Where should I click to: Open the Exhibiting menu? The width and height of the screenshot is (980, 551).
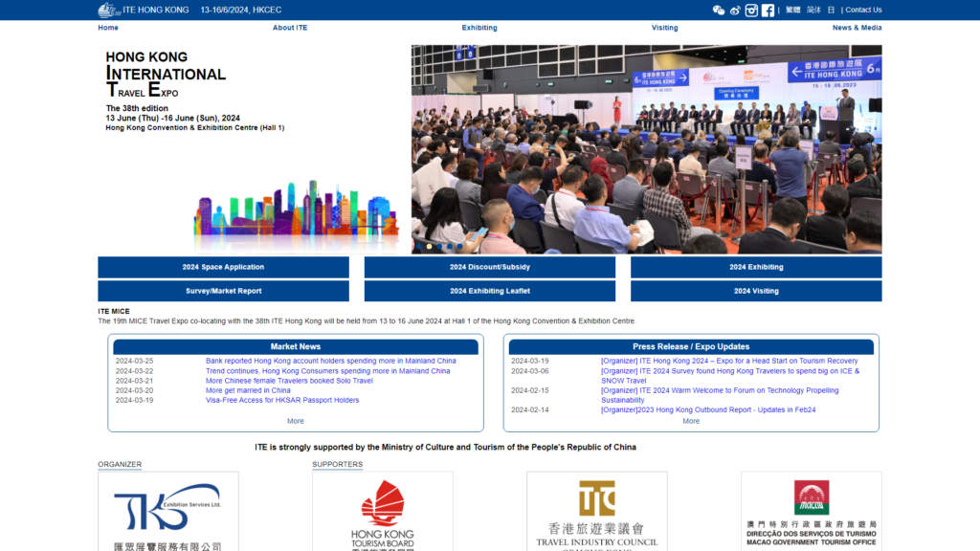[479, 28]
